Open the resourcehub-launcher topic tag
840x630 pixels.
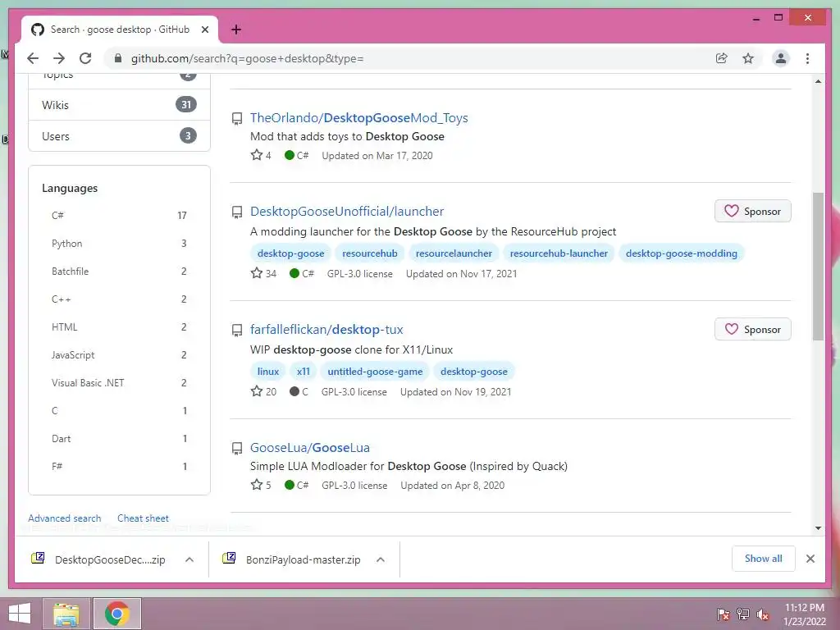click(559, 253)
